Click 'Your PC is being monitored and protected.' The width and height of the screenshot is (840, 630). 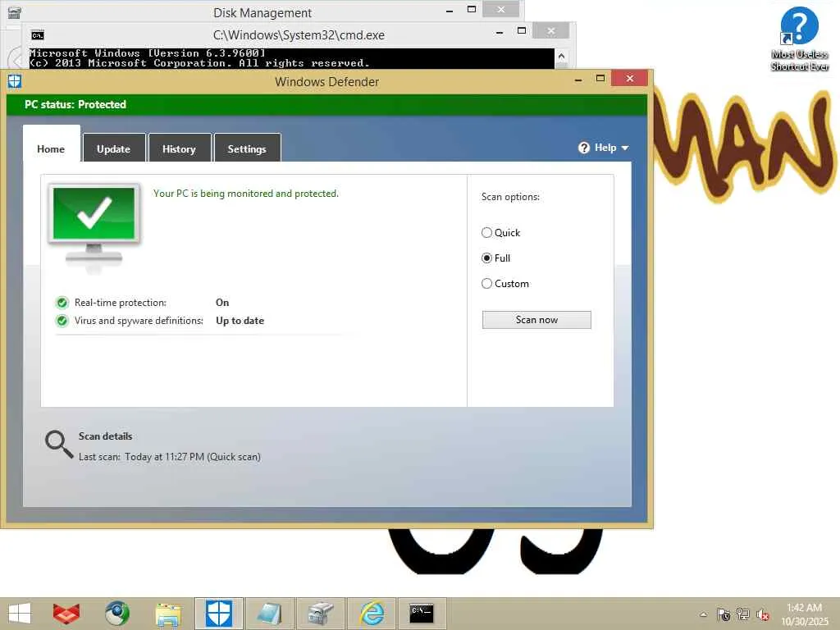click(x=246, y=194)
